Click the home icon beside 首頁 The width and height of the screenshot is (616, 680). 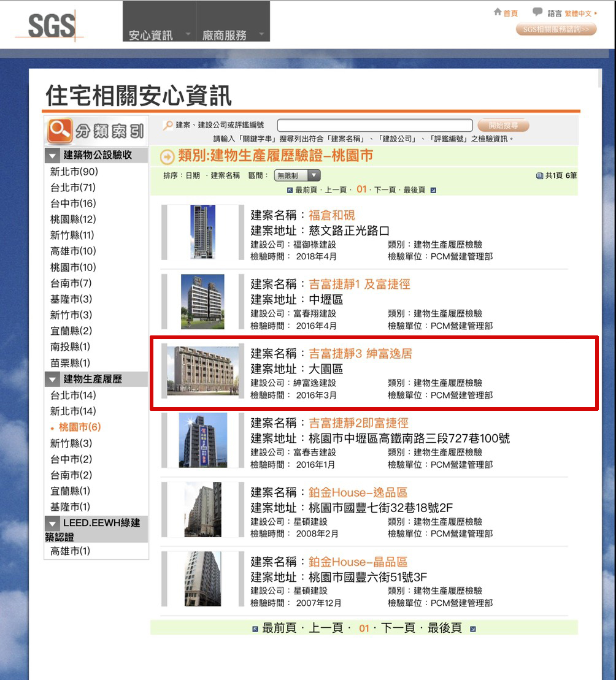[498, 12]
